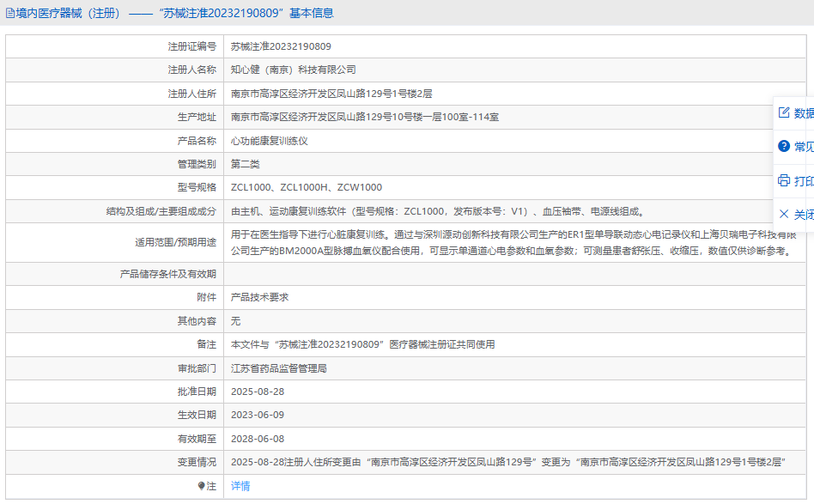Click model value ZCL1000、ZCL1000H、ZCW1000

coord(307,187)
